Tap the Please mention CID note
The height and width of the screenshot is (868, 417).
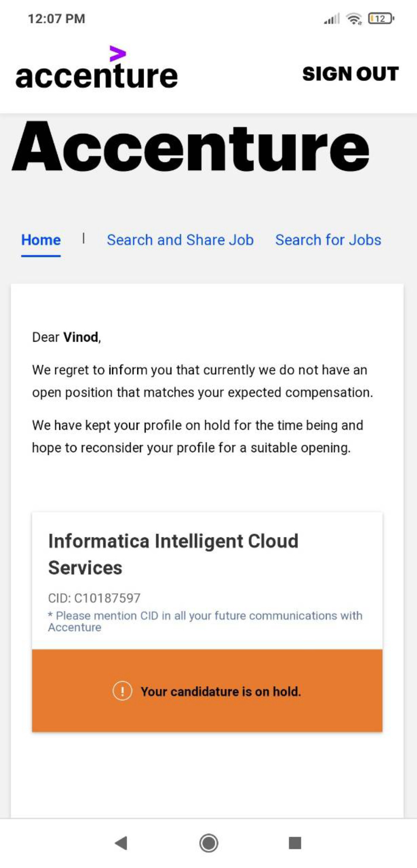[x=205, y=621]
